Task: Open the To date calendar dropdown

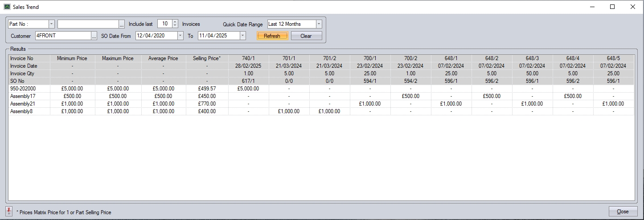Action: coord(242,36)
